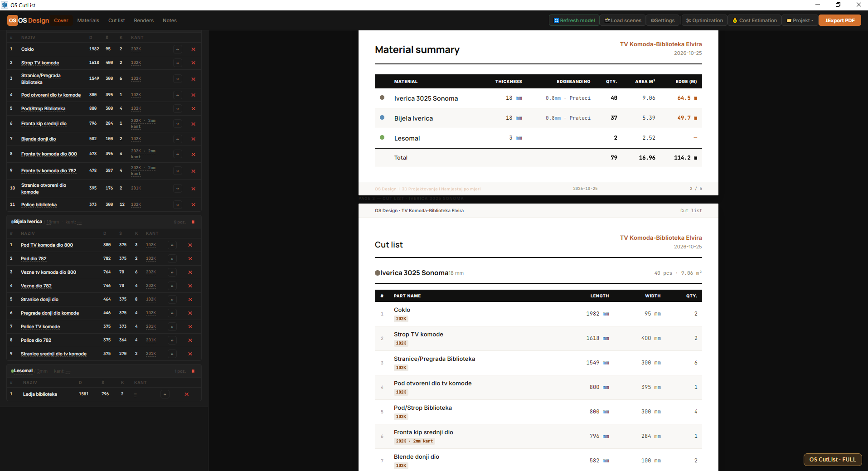Edit the 2D2K edge value for Coklo
The width and height of the screenshot is (868, 471).
(136, 49)
